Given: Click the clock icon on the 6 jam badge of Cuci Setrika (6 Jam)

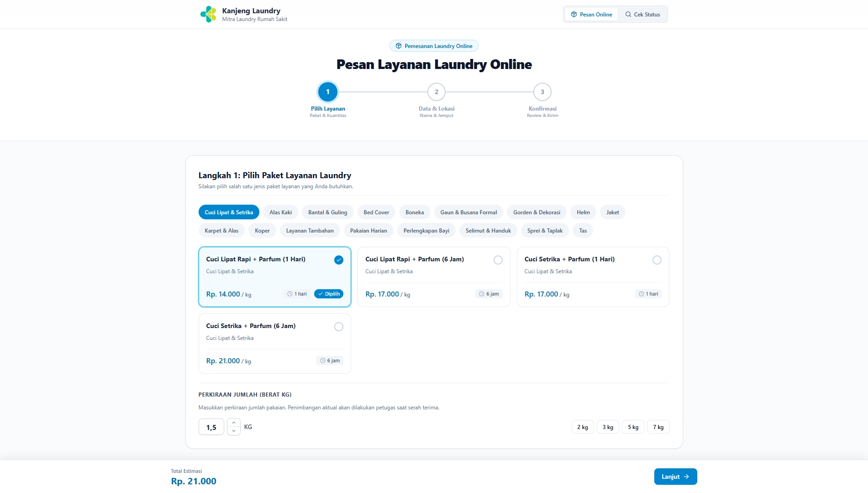Looking at the screenshot, I should pyautogui.click(x=323, y=360).
